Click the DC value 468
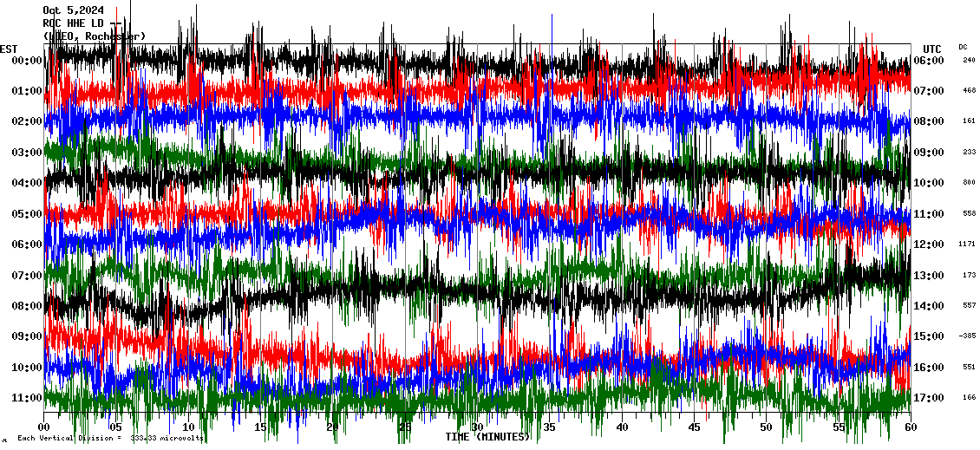980x450 pixels. [x=969, y=91]
